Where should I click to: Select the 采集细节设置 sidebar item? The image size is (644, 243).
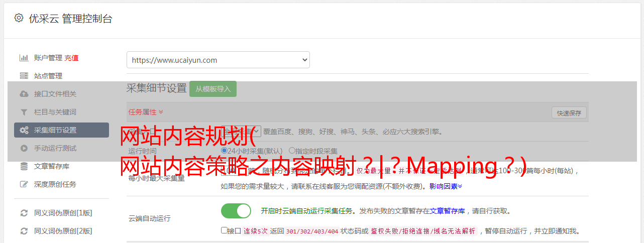(61, 130)
